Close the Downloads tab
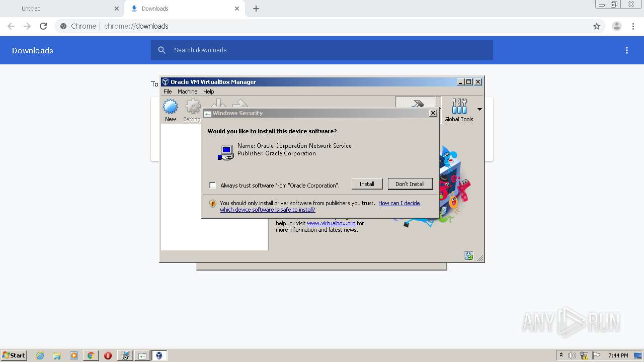644x362 pixels. 237,9
